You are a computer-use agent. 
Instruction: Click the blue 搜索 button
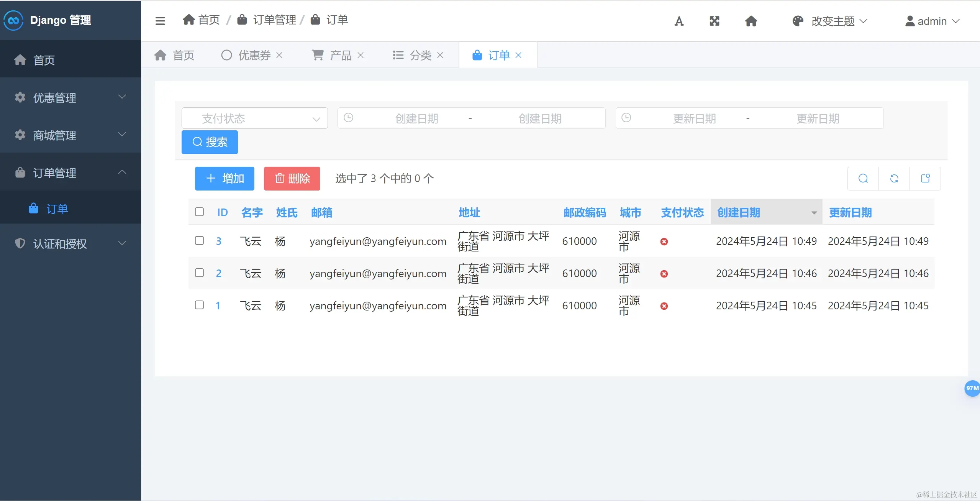point(210,142)
